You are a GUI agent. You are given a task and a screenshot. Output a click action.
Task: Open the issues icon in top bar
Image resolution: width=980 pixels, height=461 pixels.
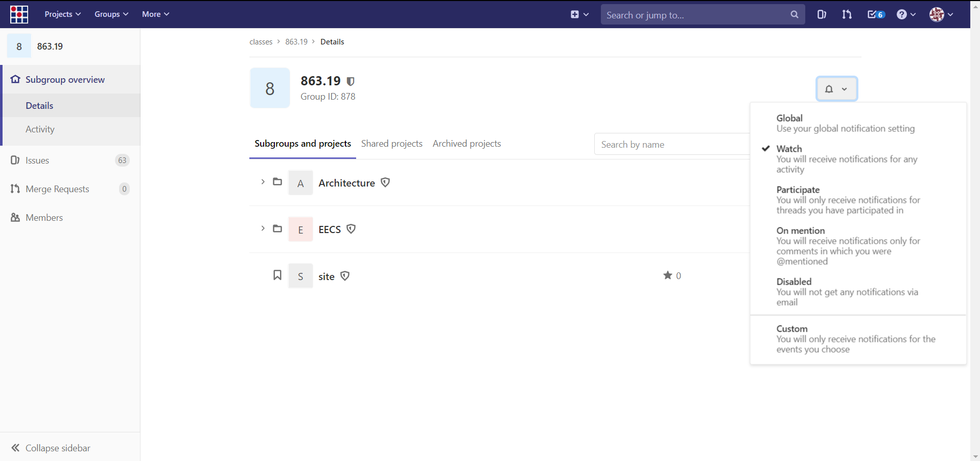click(821, 14)
